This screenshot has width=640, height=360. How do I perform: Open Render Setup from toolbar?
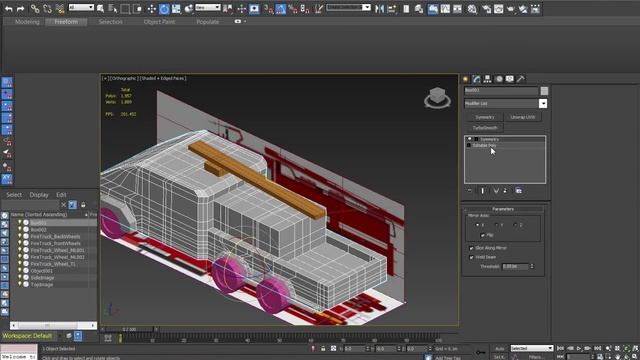(x=486, y=9)
